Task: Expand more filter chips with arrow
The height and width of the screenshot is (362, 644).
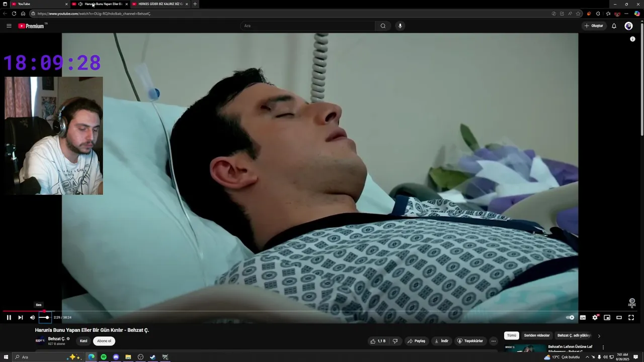Action: click(x=599, y=336)
